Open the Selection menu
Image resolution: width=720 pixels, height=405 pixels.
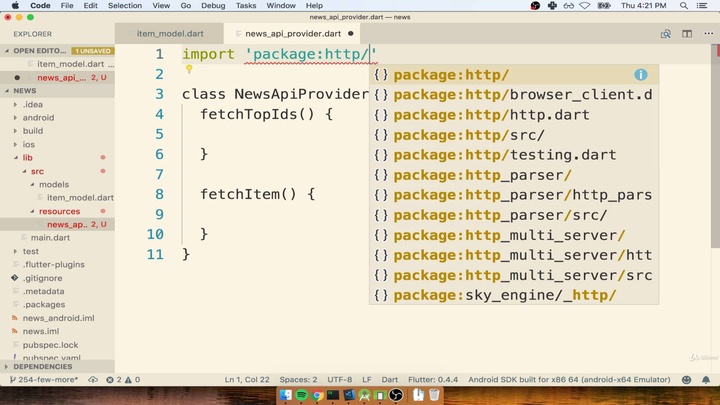click(x=124, y=6)
